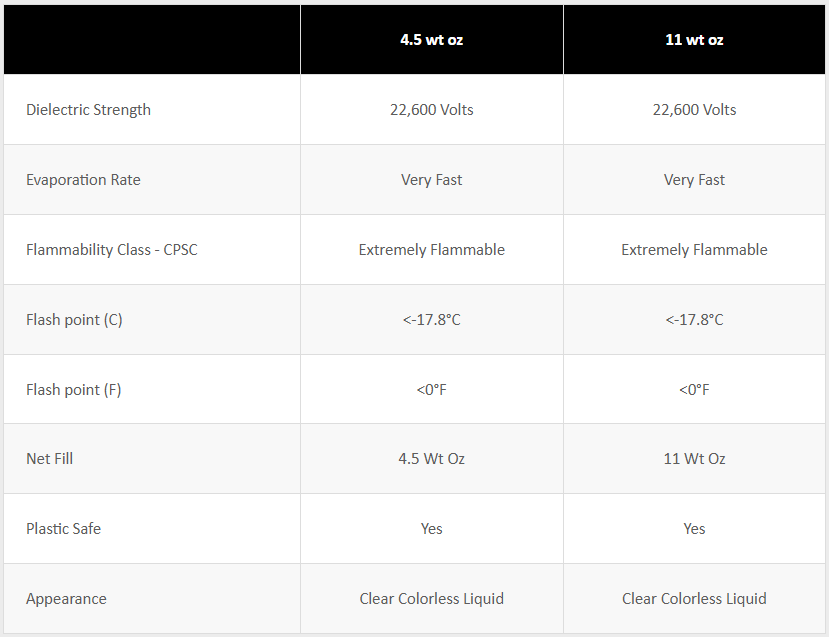The height and width of the screenshot is (637, 829).
Task: Click the "11 wt oz" column header
Action: [694, 40]
